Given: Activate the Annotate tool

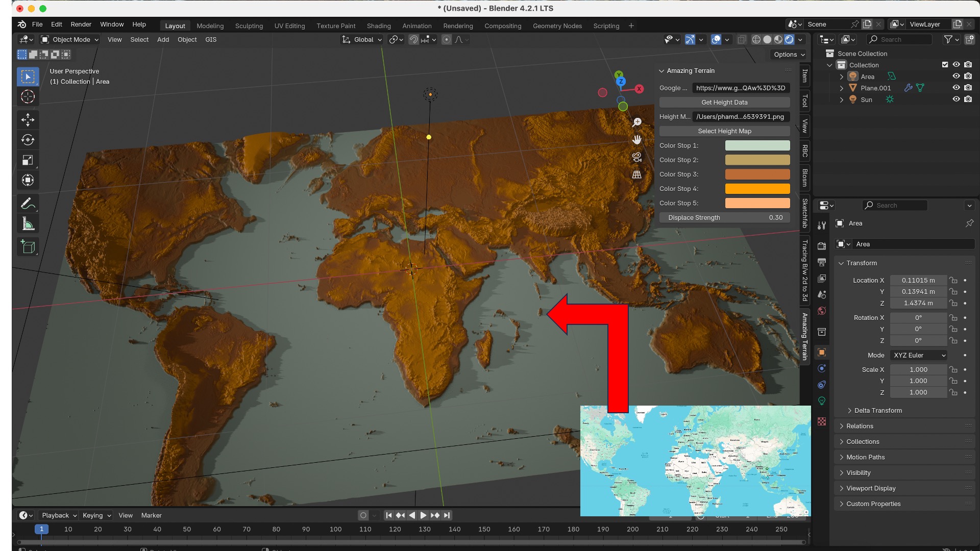Looking at the screenshot, I should [28, 204].
